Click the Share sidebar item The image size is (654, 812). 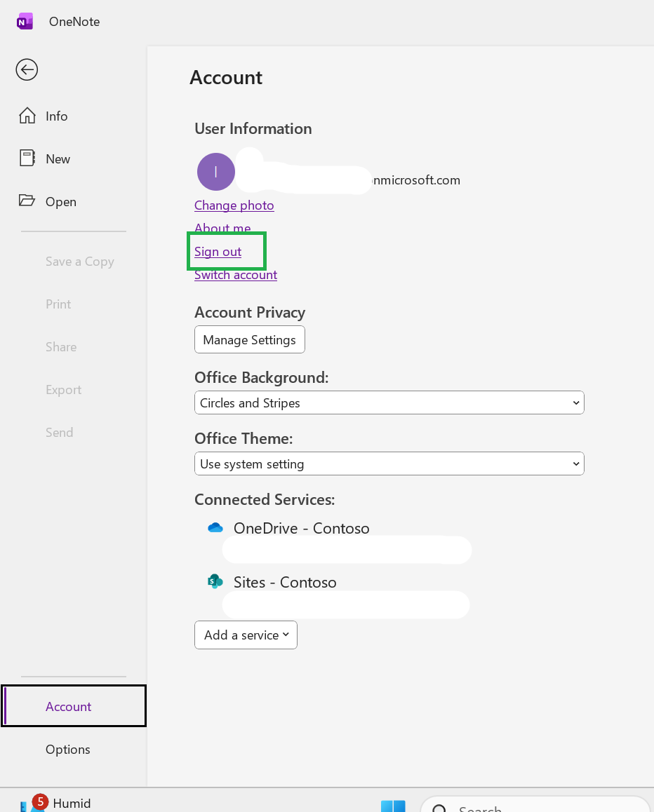click(x=61, y=347)
